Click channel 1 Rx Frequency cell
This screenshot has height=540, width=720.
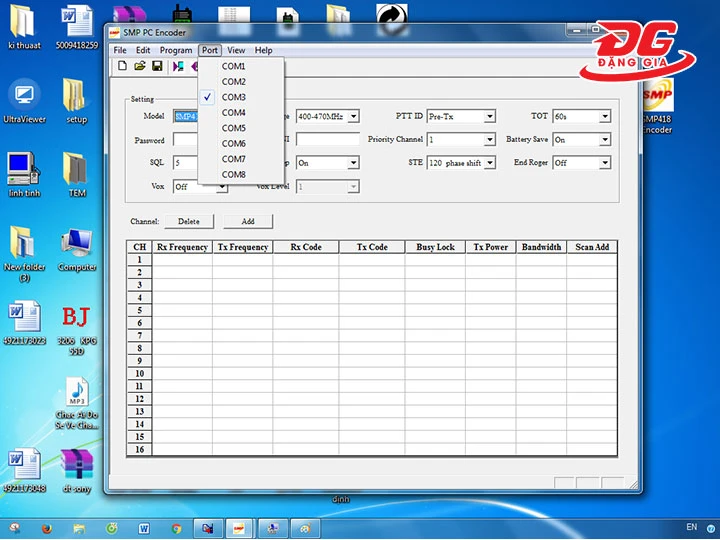click(x=182, y=259)
